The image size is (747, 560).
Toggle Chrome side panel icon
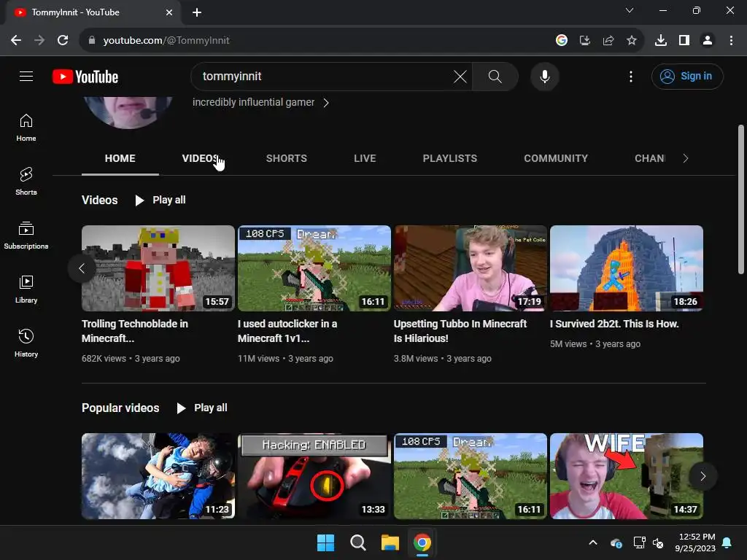684,41
